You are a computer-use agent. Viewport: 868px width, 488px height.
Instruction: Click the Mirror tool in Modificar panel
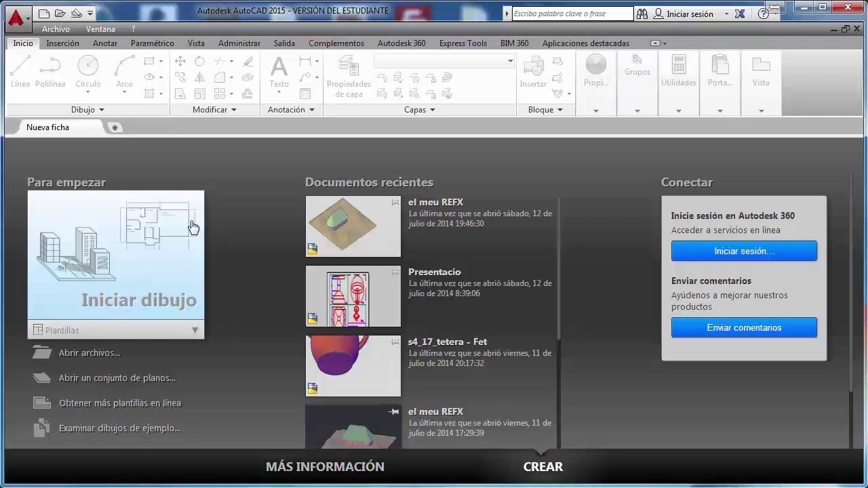click(x=199, y=77)
